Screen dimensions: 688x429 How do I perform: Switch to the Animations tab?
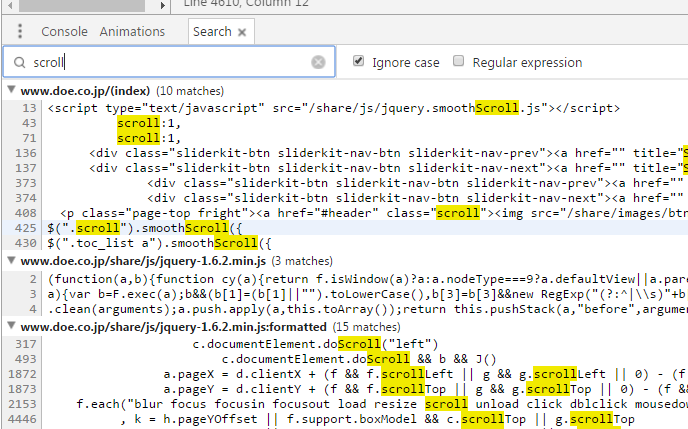point(132,32)
